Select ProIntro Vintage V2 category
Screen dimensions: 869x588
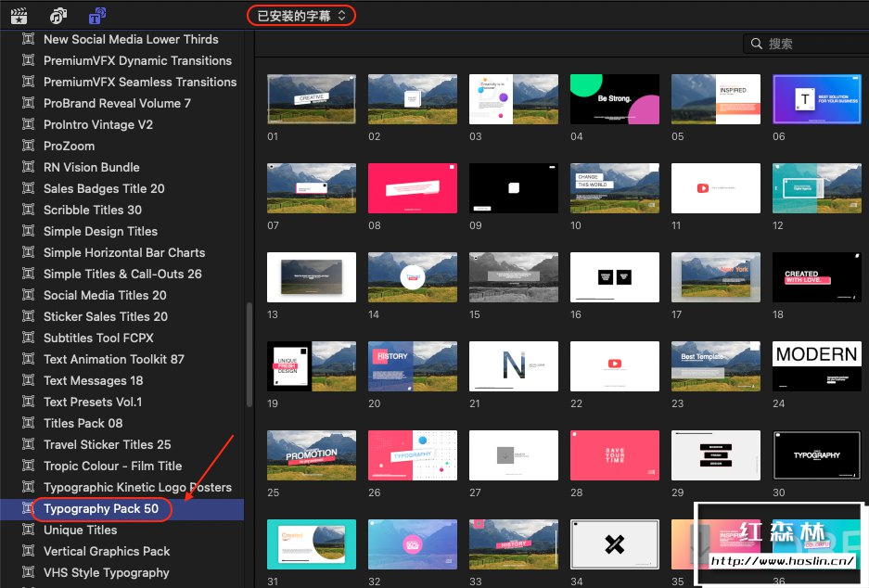tap(98, 124)
